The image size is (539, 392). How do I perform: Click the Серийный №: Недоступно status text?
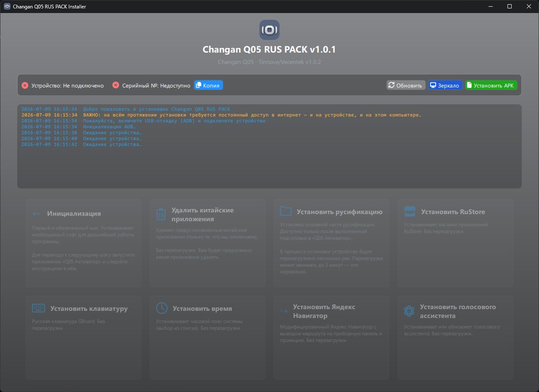click(156, 86)
